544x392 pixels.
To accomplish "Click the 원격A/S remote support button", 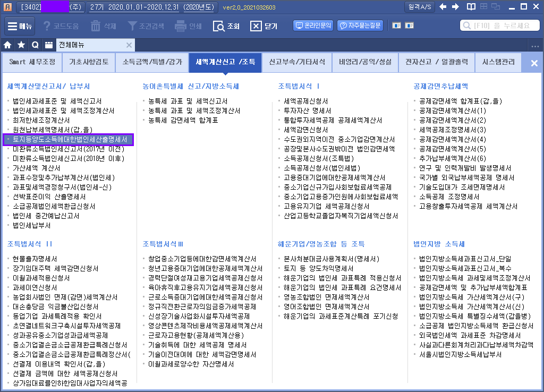I will 419,7.
